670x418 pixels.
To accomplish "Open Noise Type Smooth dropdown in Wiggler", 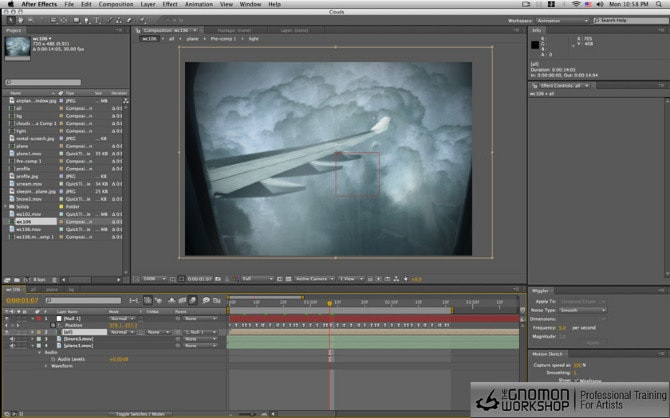I will (x=582, y=310).
